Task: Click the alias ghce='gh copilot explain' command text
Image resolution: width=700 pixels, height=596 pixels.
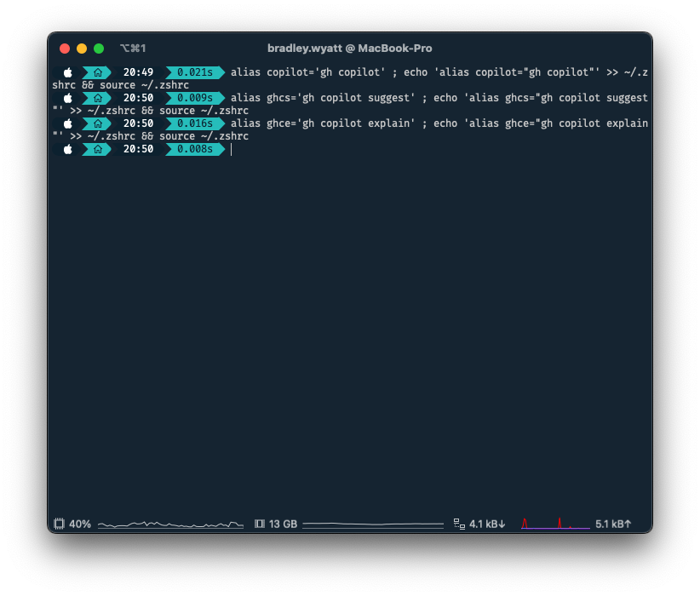Action: pyautogui.click(x=324, y=123)
